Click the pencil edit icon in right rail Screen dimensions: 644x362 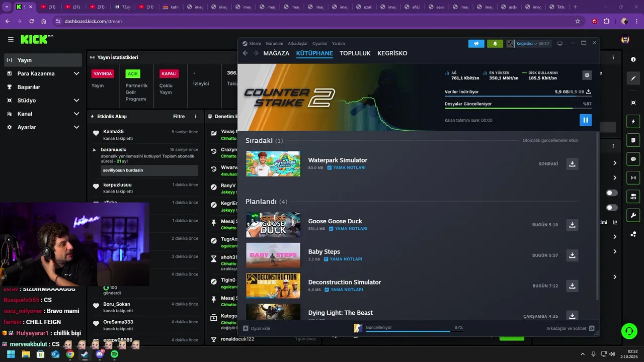pos(633,78)
